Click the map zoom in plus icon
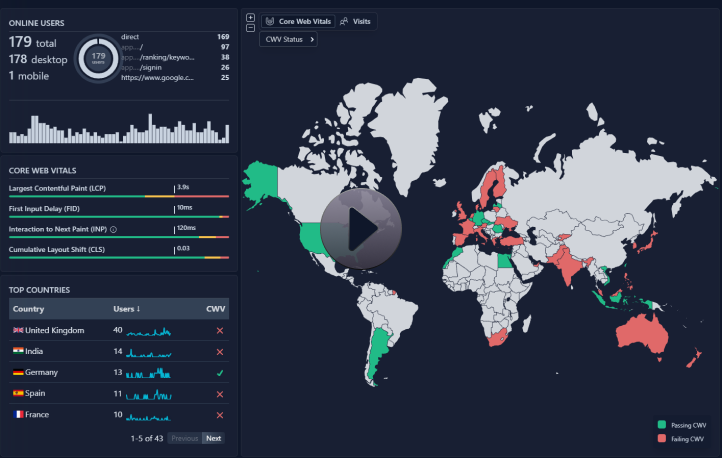Viewport: 722px width, 458px height. [x=250, y=18]
